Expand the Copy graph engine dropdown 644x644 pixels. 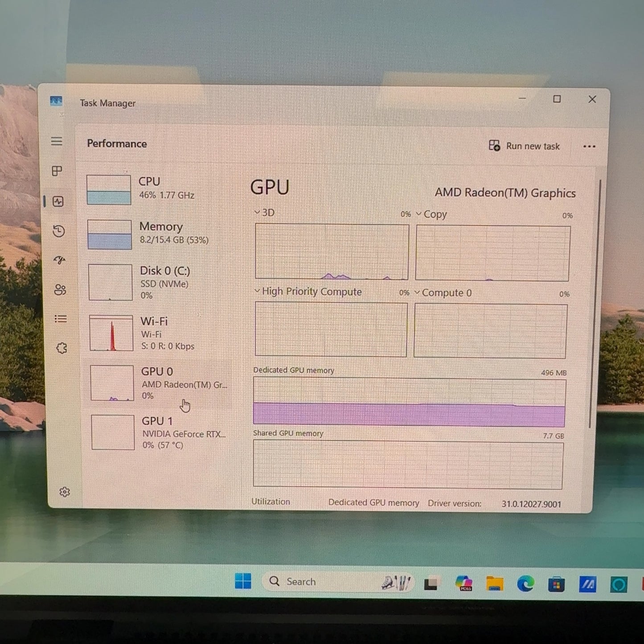coord(419,214)
